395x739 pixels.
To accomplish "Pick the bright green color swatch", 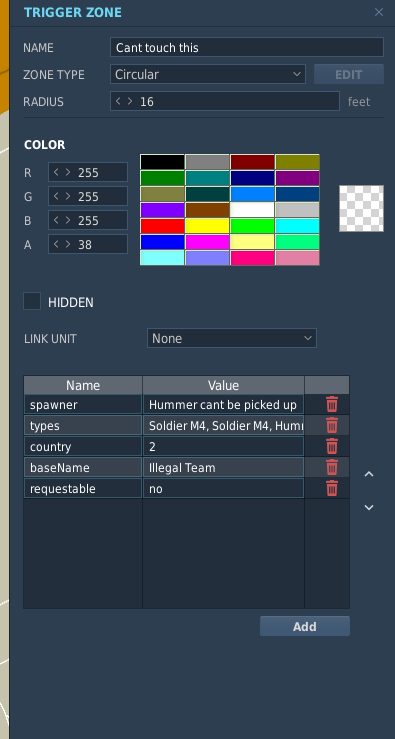I will 252,226.
